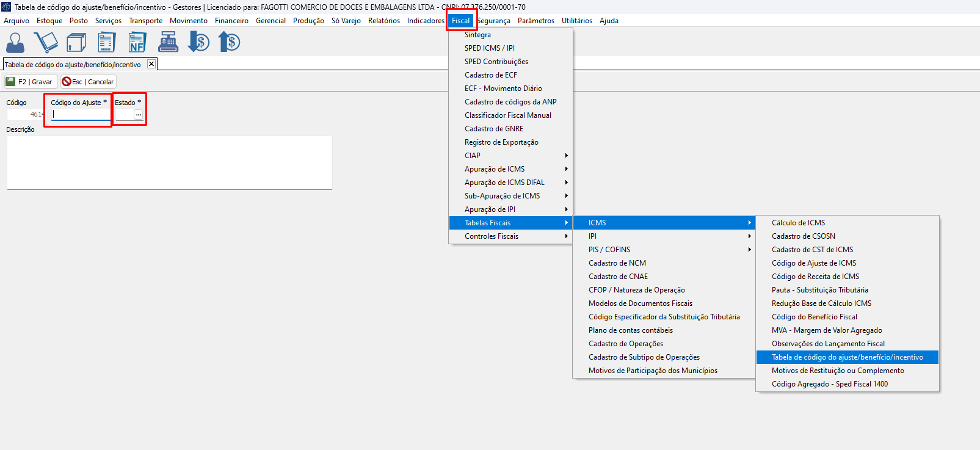Open the barcode invoice document icon
The width and height of the screenshot is (980, 450).
coord(107,43)
